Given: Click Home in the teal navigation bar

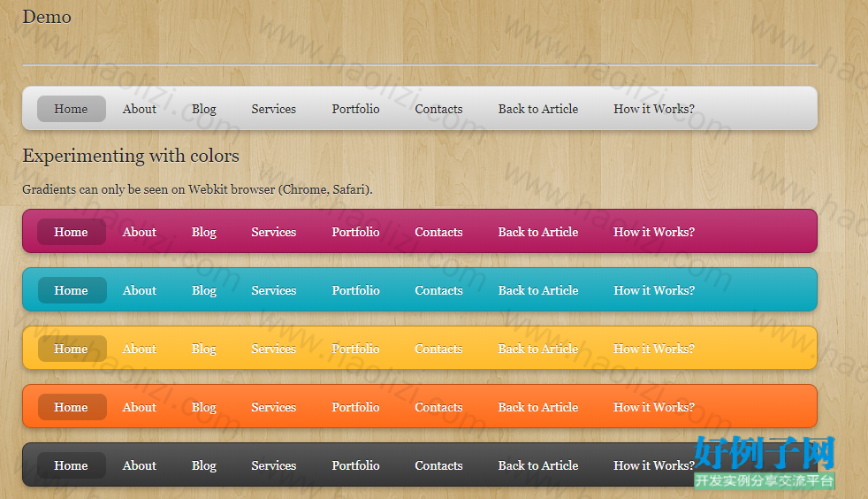Looking at the screenshot, I should coord(72,290).
